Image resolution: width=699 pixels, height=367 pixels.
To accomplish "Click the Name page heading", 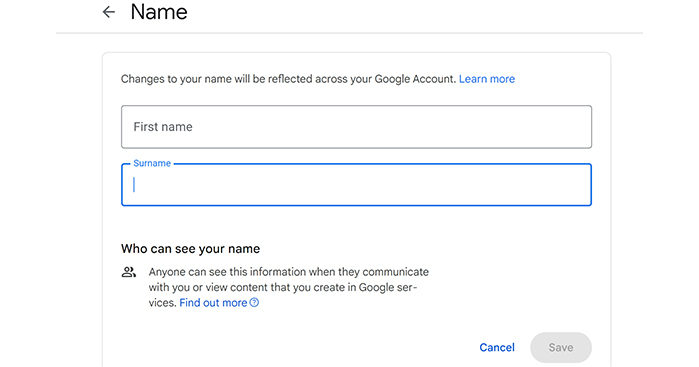I will [159, 12].
